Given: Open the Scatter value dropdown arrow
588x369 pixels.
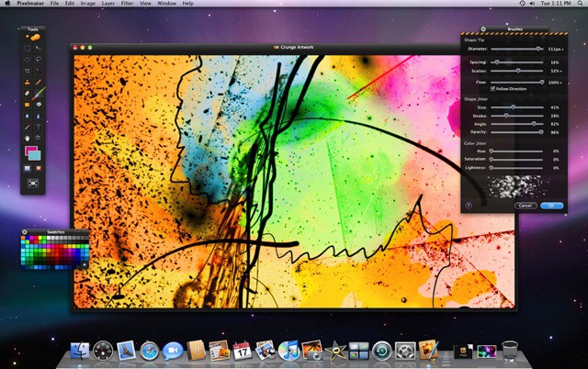Looking at the screenshot, I should 561,70.
